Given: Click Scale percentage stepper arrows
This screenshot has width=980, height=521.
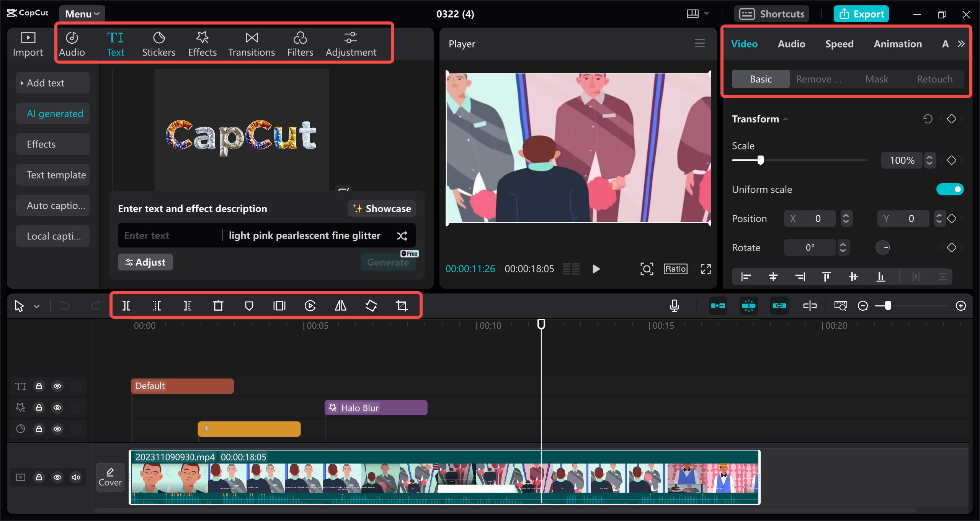Looking at the screenshot, I should [x=929, y=160].
